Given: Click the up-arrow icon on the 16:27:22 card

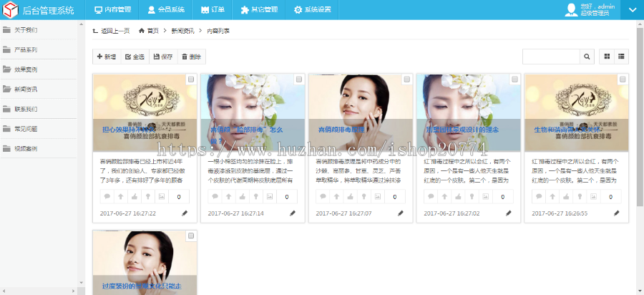Looking at the screenshot, I should [121, 197].
